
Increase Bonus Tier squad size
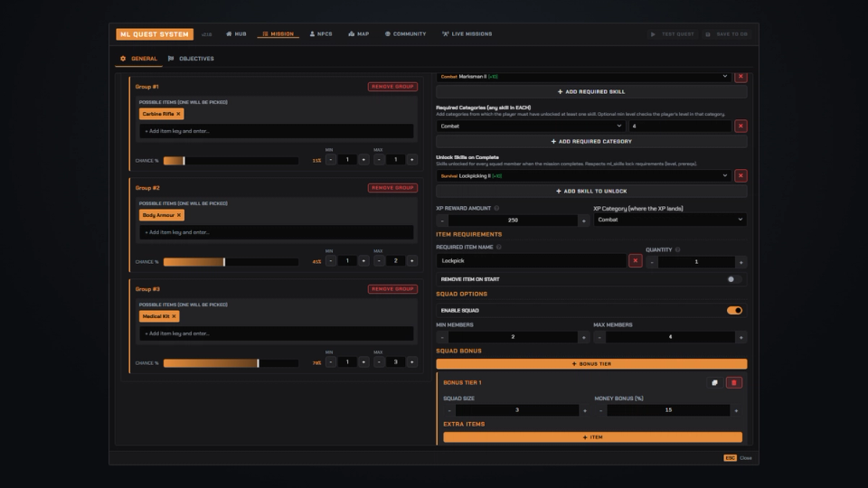[x=585, y=410]
